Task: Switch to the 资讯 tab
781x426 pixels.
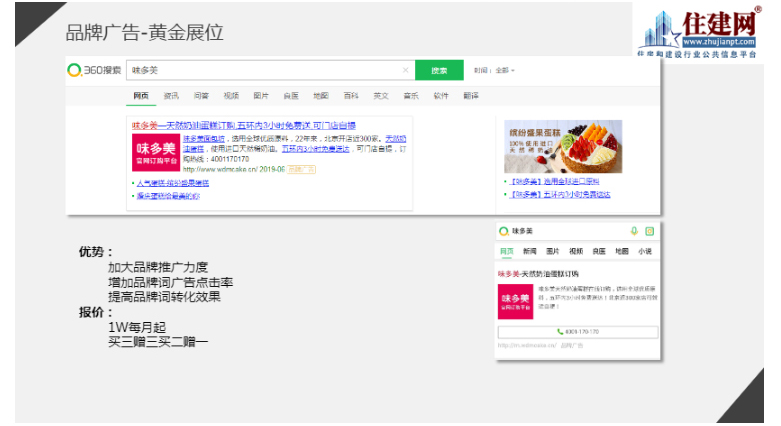Action: coord(171,96)
